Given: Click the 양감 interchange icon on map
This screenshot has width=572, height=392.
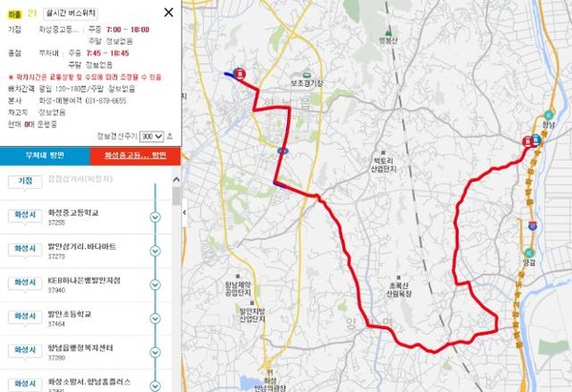Looking at the screenshot, I should click(x=529, y=252).
